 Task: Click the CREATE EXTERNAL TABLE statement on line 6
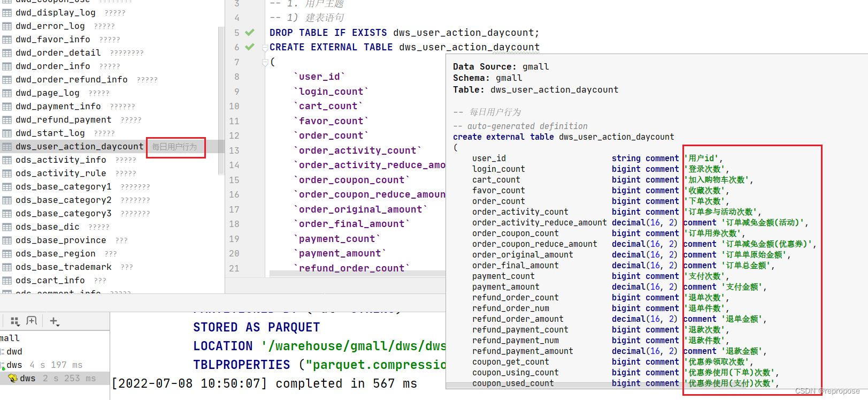coord(404,47)
